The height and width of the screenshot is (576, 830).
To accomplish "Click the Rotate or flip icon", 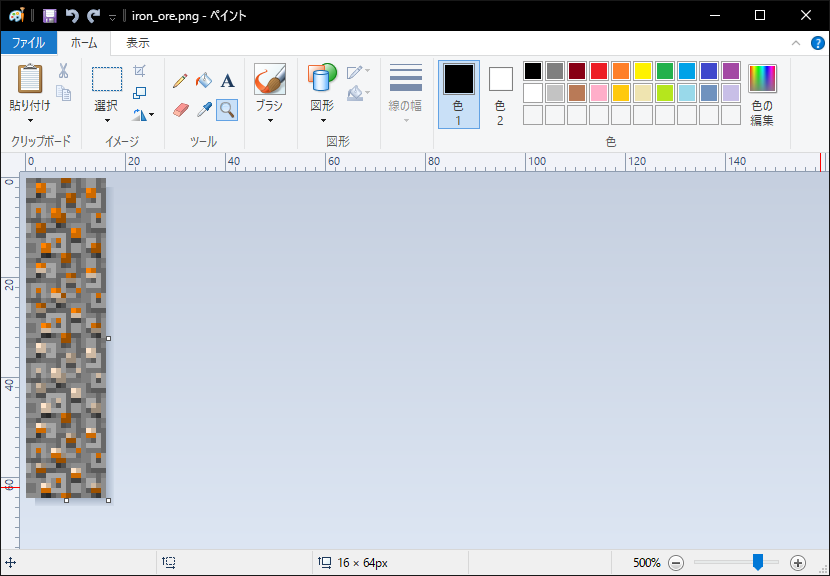I will 140,114.
